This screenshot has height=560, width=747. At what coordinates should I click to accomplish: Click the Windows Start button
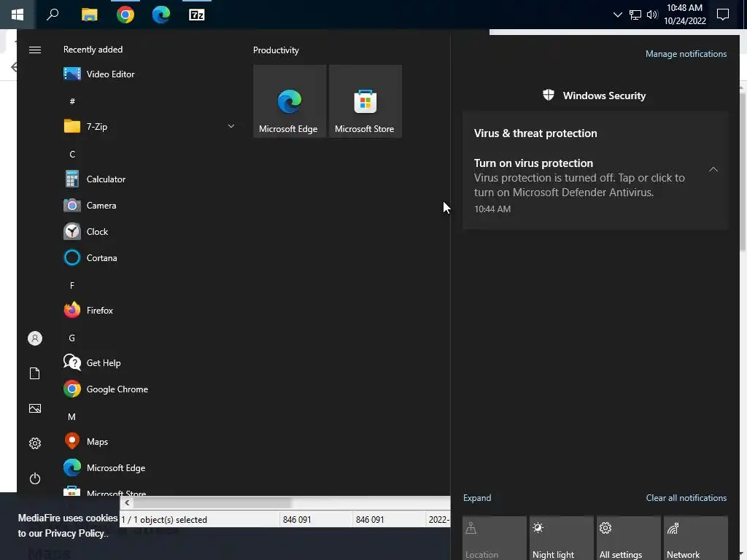(x=18, y=15)
